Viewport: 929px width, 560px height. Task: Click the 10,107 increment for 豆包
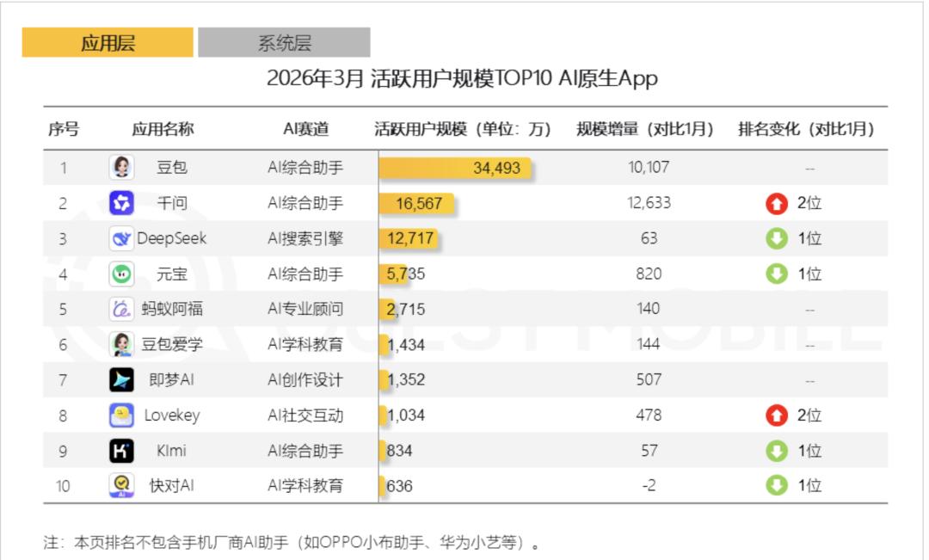pyautogui.click(x=649, y=167)
